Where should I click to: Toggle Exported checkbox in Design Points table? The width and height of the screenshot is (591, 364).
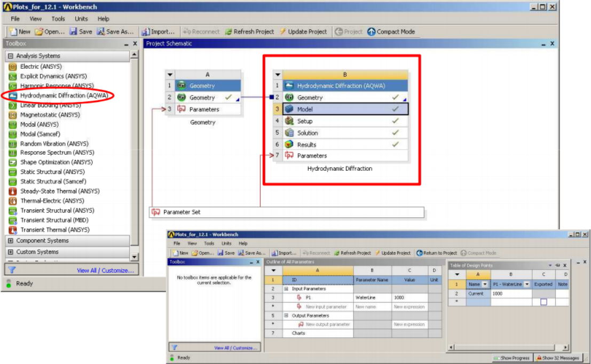(x=543, y=302)
